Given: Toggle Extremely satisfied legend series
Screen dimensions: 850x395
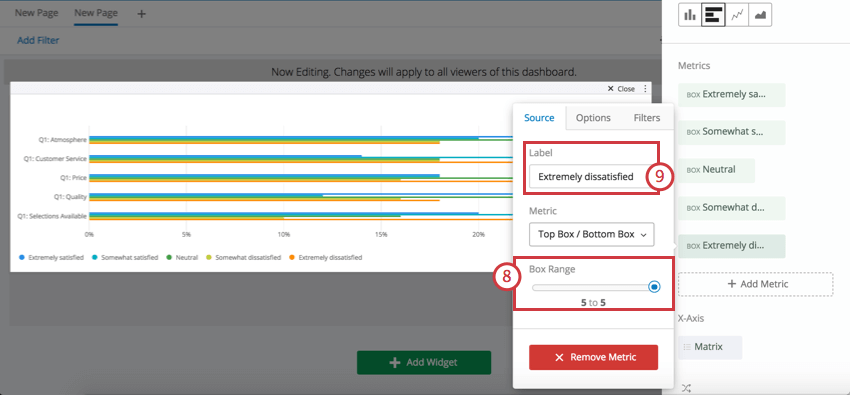Looking at the screenshot, I should tap(51, 258).
